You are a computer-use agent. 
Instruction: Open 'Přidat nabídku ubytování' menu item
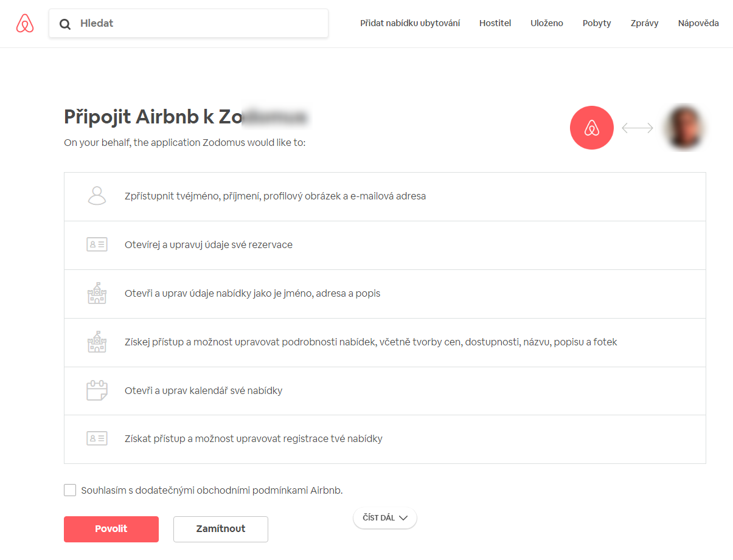click(410, 23)
